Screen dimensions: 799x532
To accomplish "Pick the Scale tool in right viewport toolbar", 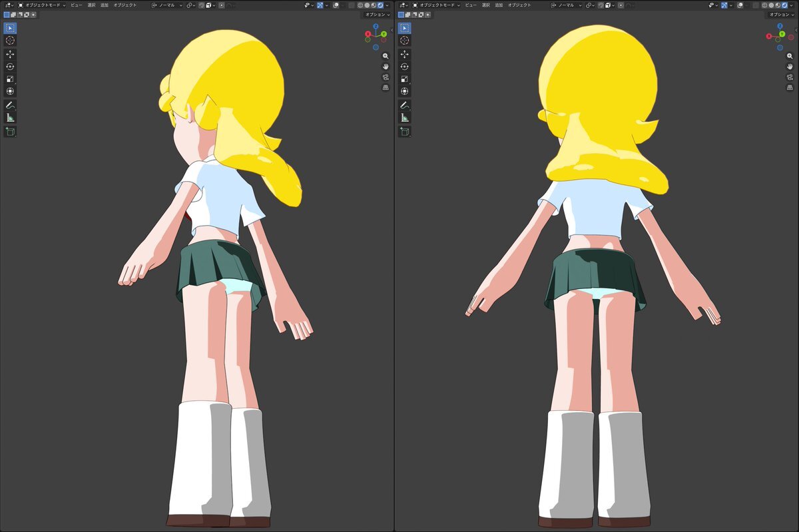I will tap(404, 79).
